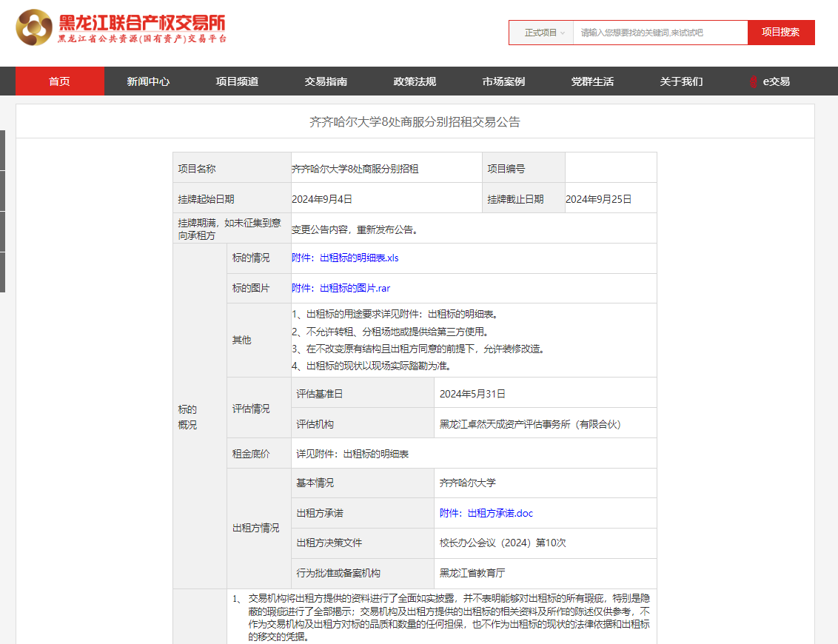
Task: Select the 党群生活 menu item
Action: point(592,81)
